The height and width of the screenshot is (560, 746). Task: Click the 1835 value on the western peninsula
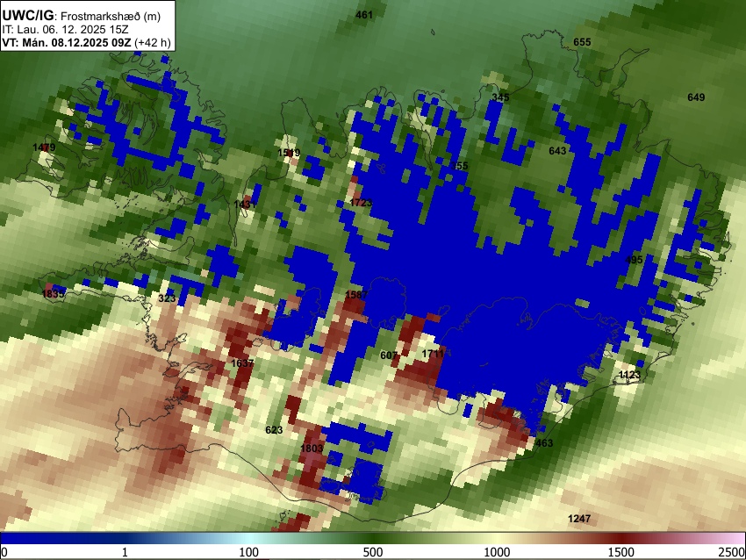coord(53,293)
